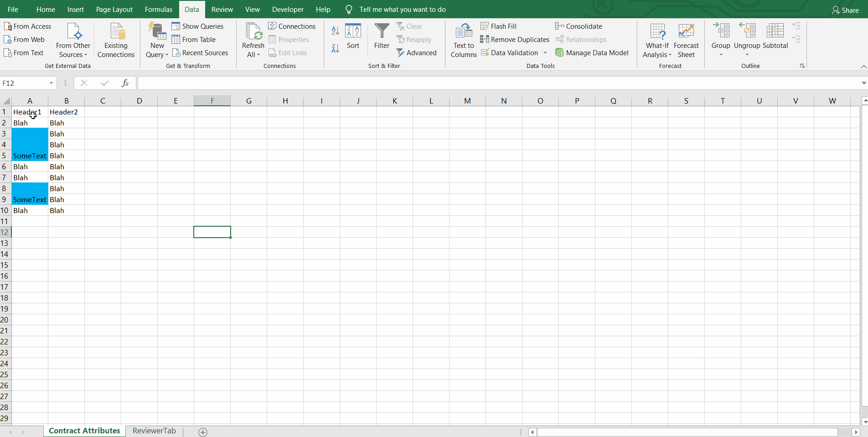Screen dimensions: 868x437
Task: Select the Sort A to Z icon
Action: (335, 31)
